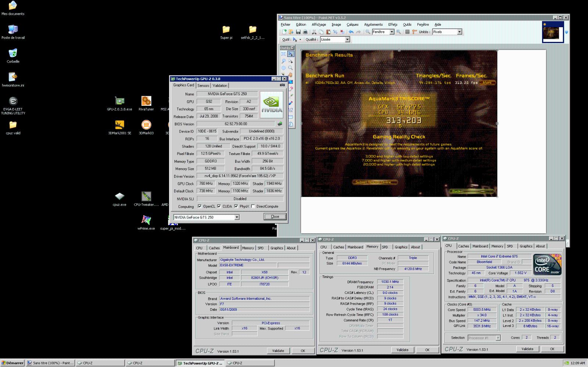Click the Print icon in Paint.NET toolbar

point(305,32)
